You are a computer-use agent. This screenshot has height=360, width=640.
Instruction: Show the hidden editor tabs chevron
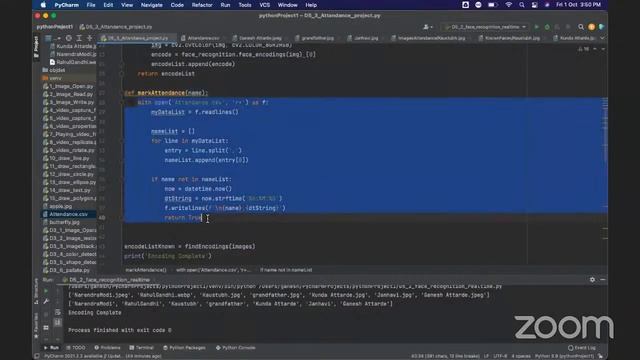coord(602,38)
